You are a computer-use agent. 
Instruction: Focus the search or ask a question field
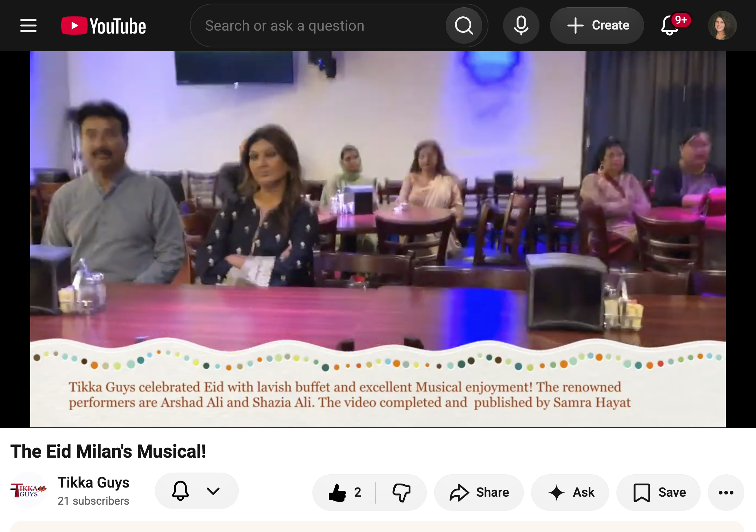317,26
